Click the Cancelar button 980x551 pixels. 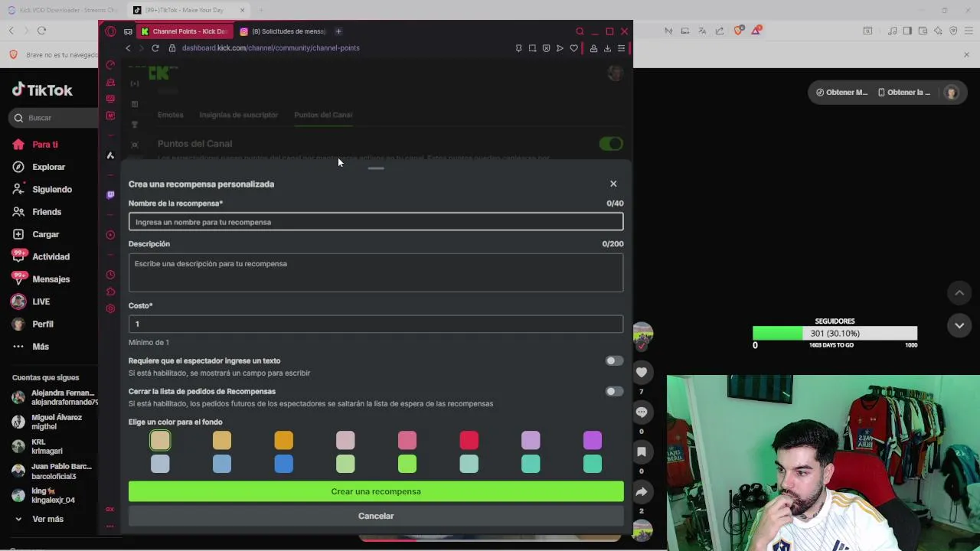376,516
